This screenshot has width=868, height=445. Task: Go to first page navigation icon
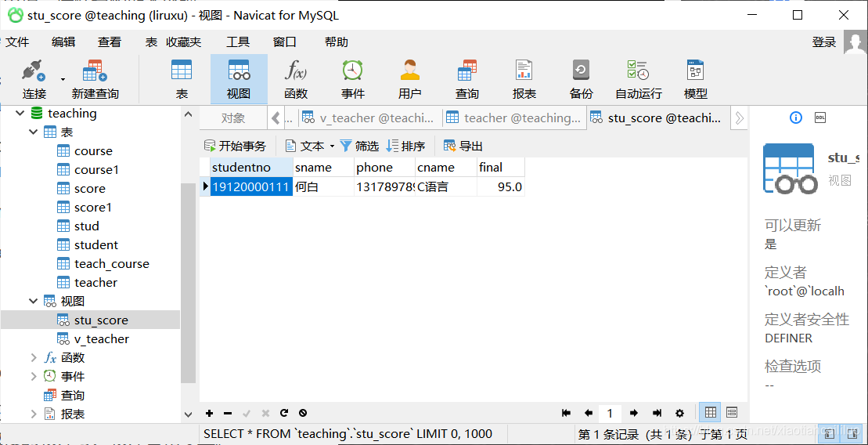pos(566,413)
